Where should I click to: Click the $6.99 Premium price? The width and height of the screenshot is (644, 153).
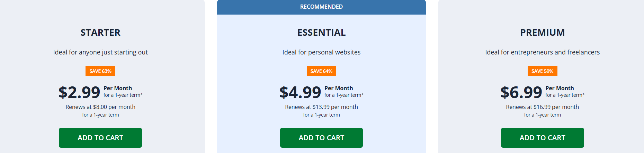[x=521, y=92]
